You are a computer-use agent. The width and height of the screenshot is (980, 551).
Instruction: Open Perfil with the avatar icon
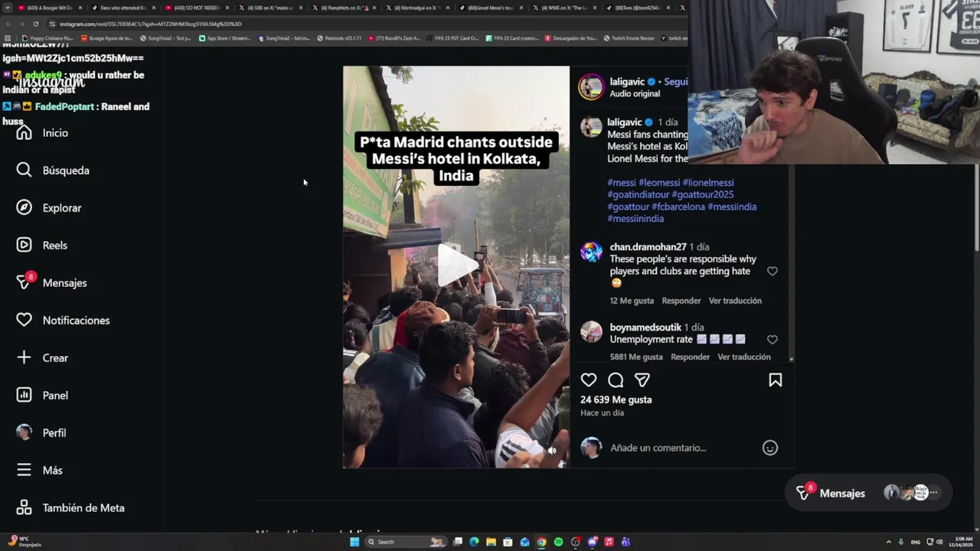(41, 433)
